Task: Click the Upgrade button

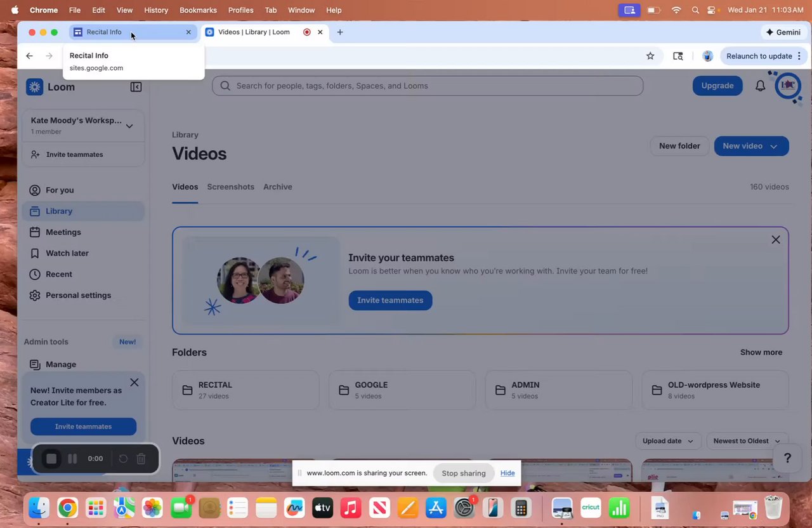Action: (x=717, y=86)
